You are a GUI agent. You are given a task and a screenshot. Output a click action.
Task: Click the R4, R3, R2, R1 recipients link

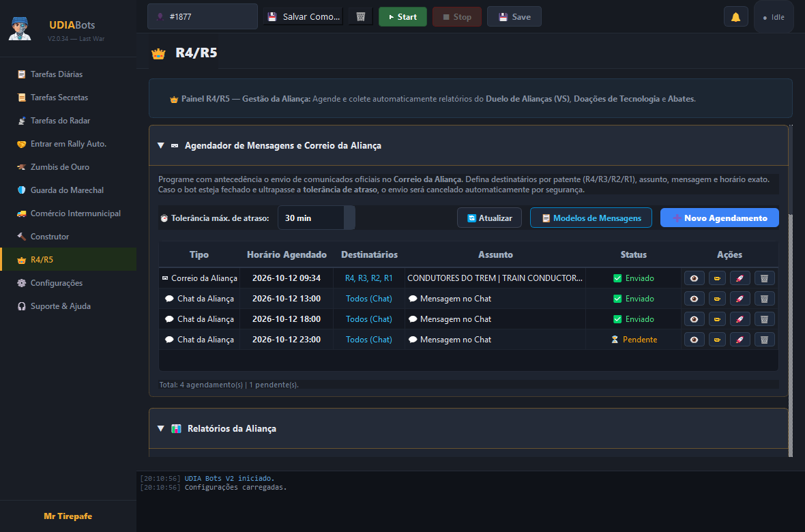point(368,278)
